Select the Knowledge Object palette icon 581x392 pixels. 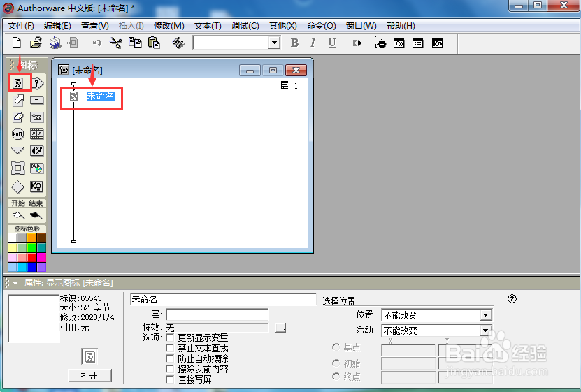point(36,187)
